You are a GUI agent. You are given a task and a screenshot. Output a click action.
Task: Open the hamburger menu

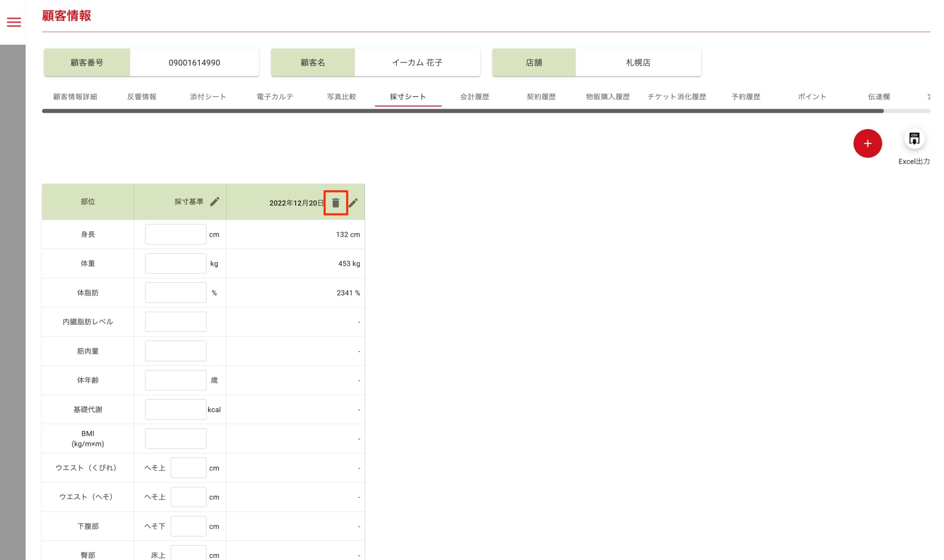[14, 22]
